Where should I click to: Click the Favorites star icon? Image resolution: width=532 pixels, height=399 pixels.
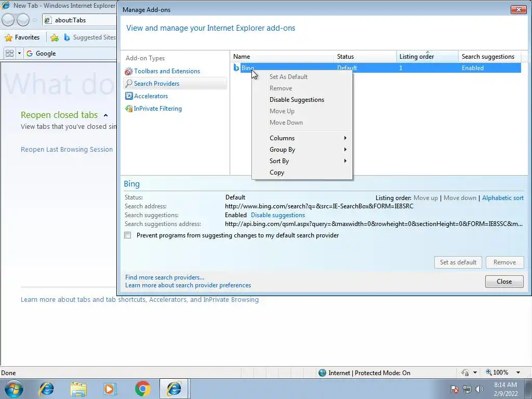pyautogui.click(x=8, y=37)
